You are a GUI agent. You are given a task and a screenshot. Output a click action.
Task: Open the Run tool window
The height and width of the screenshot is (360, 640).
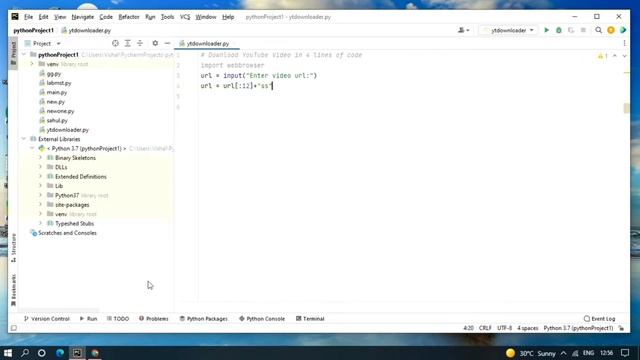click(x=88, y=318)
